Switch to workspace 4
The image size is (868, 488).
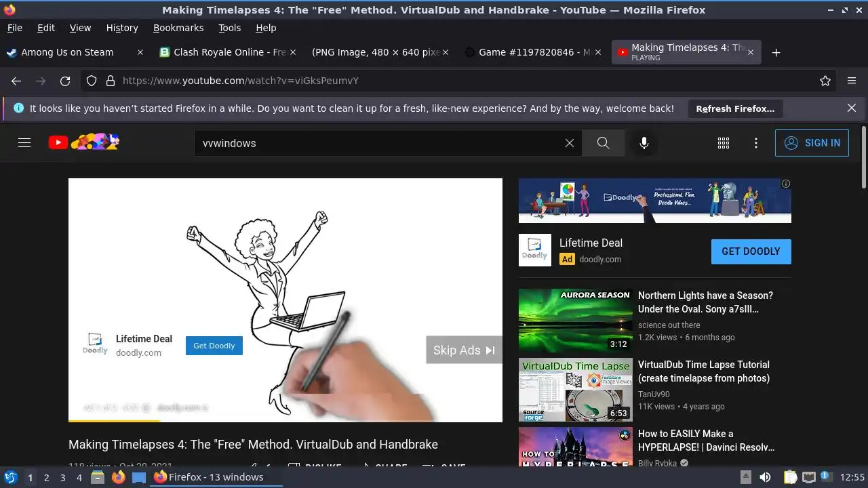click(79, 477)
